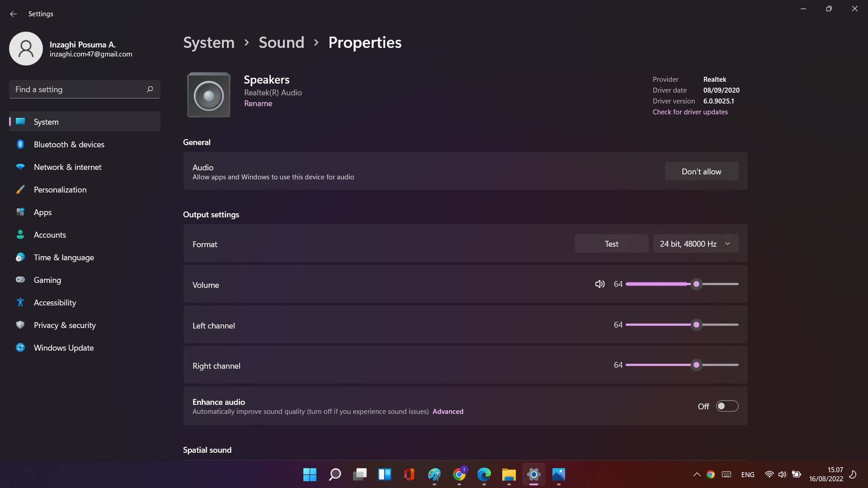Open Privacy & security settings
Screen dimensions: 868x488
pos(85,325)
